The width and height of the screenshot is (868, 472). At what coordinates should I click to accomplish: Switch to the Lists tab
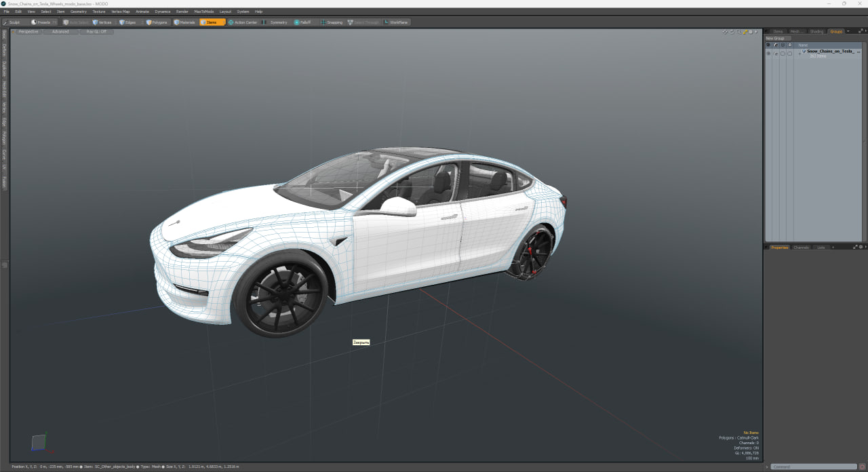[821, 248]
